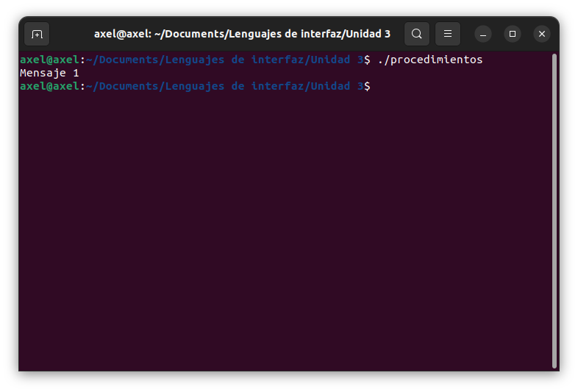Open the hamburger main menu
The height and width of the screenshot is (392, 578).
(x=448, y=34)
